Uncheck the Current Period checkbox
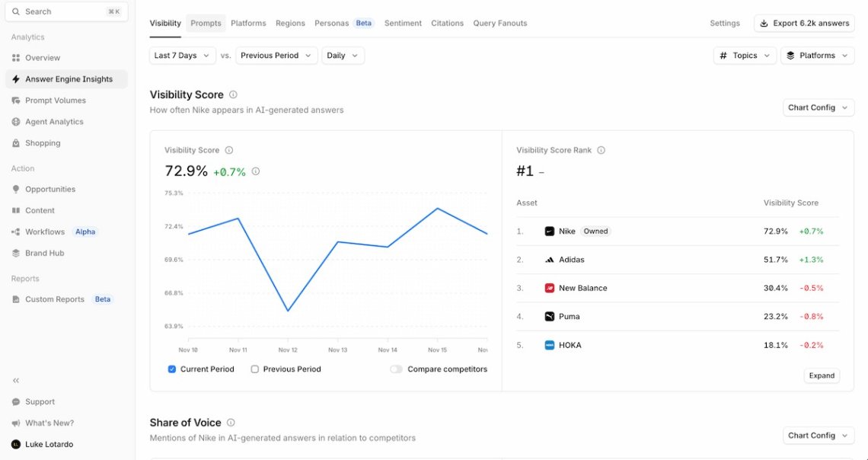 [171, 369]
